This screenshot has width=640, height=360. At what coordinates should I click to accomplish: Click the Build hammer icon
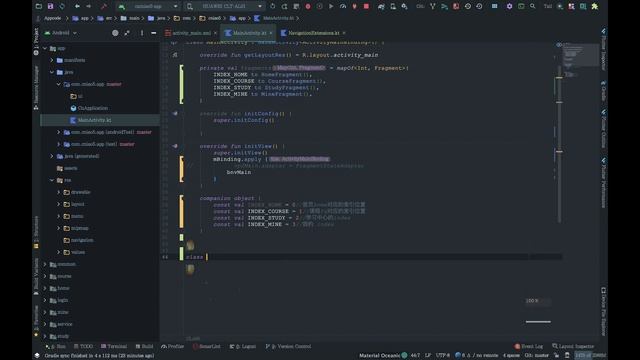click(x=104, y=6)
